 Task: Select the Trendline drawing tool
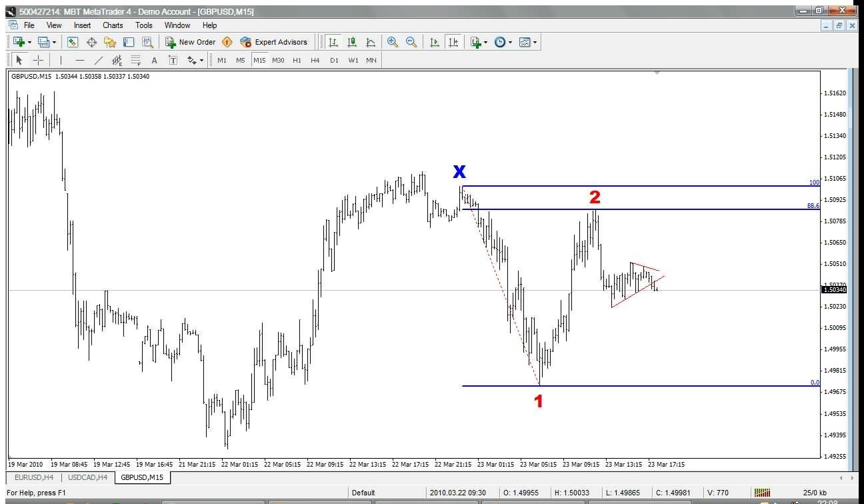point(98,60)
